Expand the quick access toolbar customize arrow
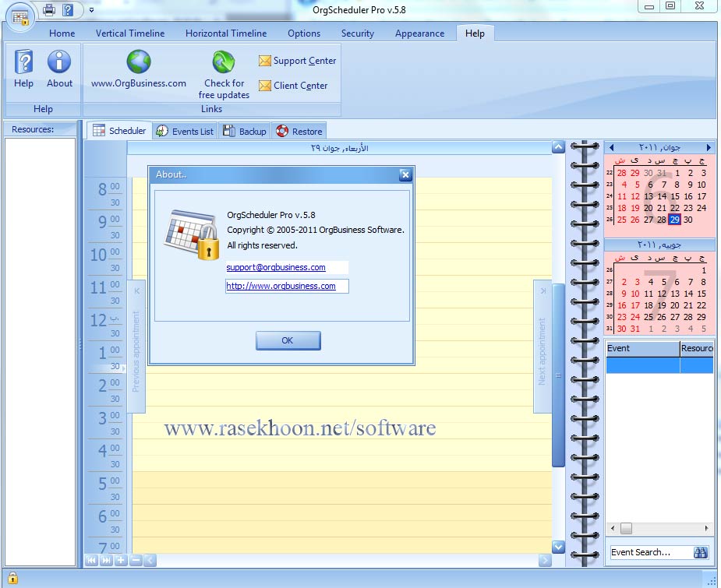721x588 pixels. tap(91, 9)
